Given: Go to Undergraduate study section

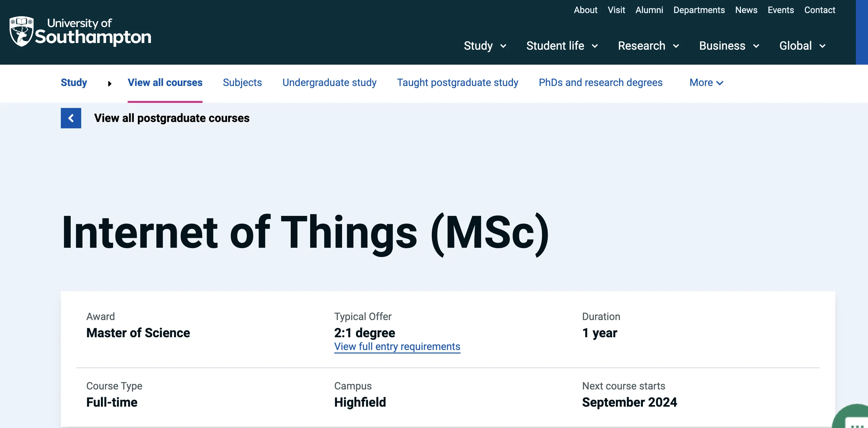Looking at the screenshot, I should (x=329, y=82).
